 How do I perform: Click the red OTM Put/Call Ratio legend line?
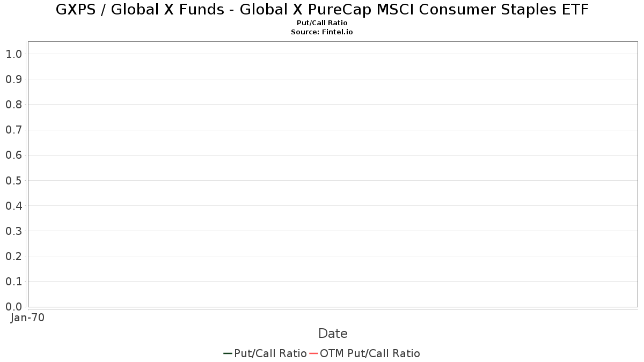click(x=314, y=353)
